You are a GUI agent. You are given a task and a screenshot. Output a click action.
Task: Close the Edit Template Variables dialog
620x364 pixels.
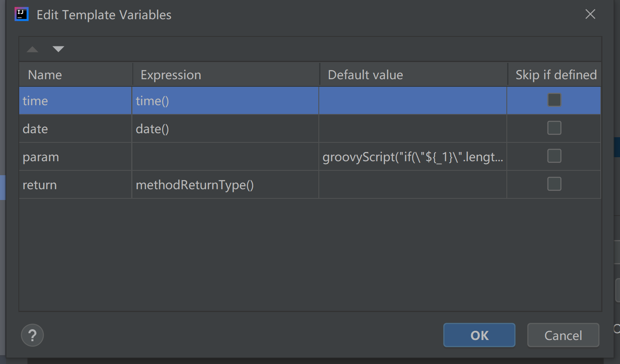click(590, 14)
